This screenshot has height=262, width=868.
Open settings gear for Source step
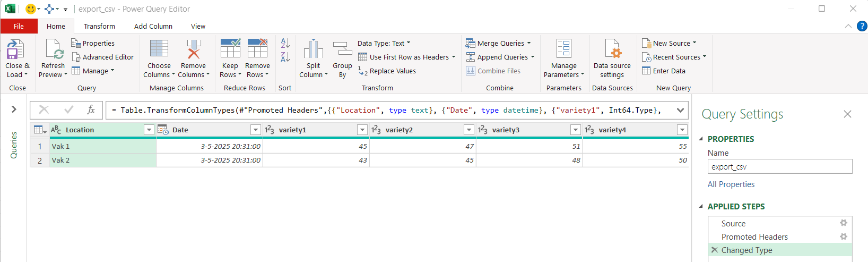click(x=844, y=223)
